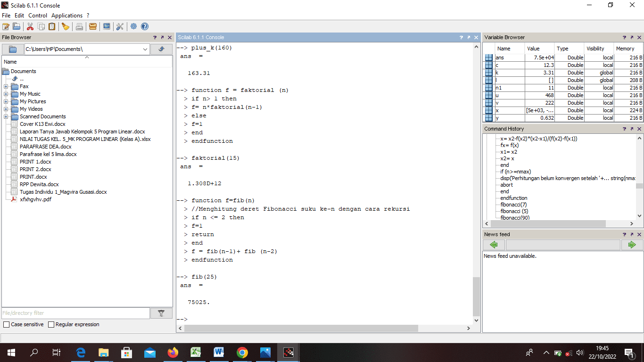Show previous news feed item

click(x=494, y=245)
